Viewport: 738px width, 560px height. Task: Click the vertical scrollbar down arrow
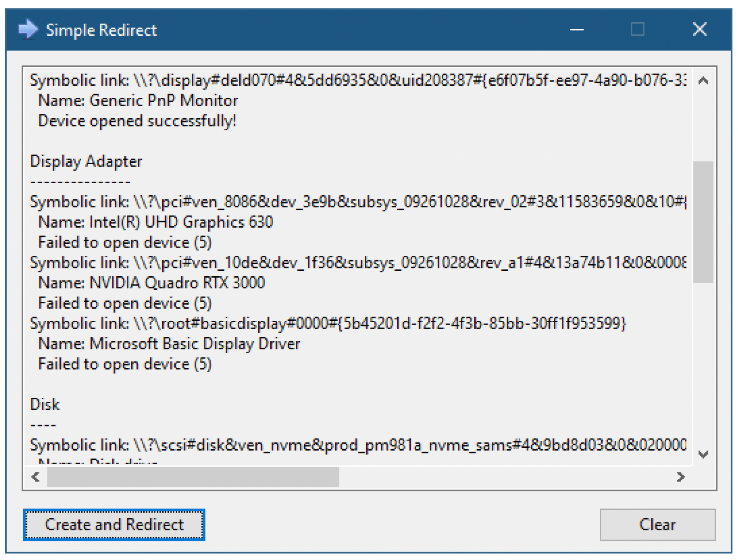(x=703, y=454)
